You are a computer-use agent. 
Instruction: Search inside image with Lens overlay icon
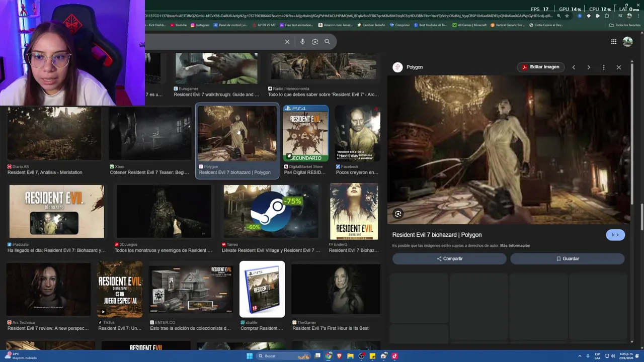click(398, 214)
